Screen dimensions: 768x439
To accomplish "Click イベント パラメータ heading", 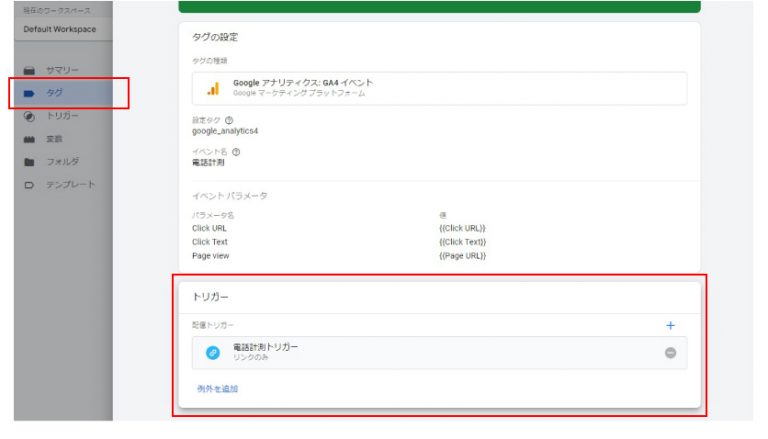I will pyautogui.click(x=230, y=196).
